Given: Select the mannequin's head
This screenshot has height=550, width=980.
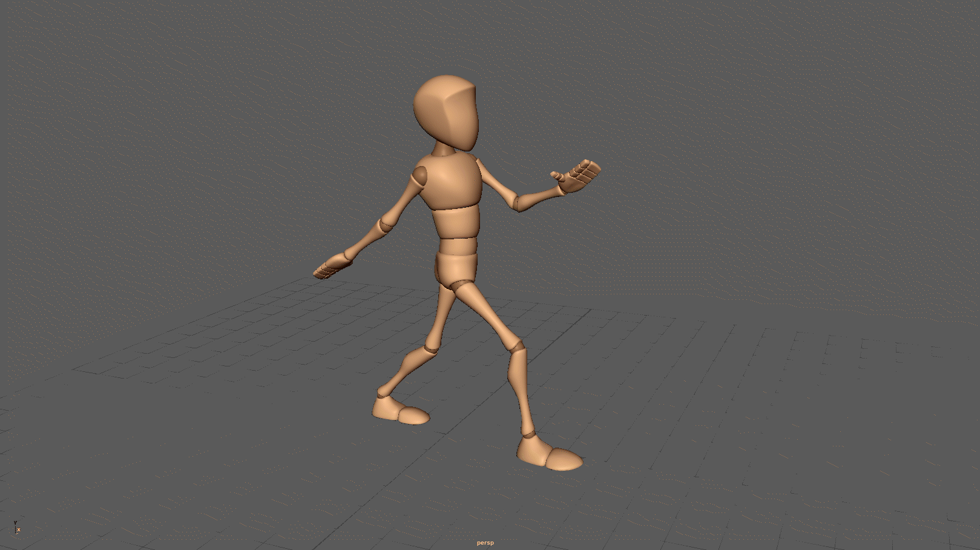Looking at the screenshot, I should click(446, 112).
